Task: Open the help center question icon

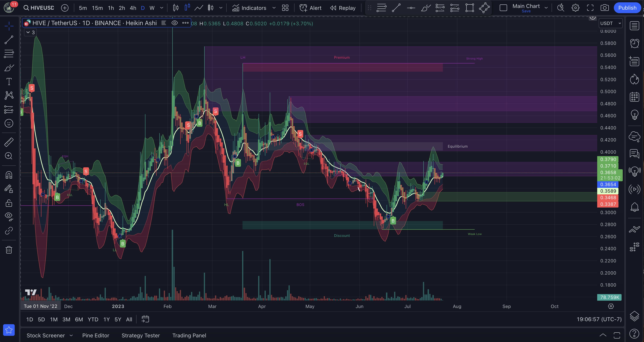Action: click(x=635, y=333)
